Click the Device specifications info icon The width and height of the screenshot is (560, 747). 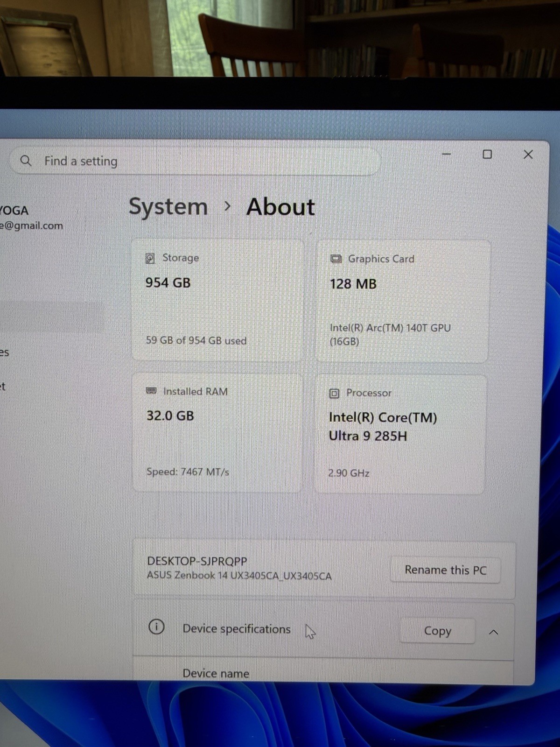156,627
